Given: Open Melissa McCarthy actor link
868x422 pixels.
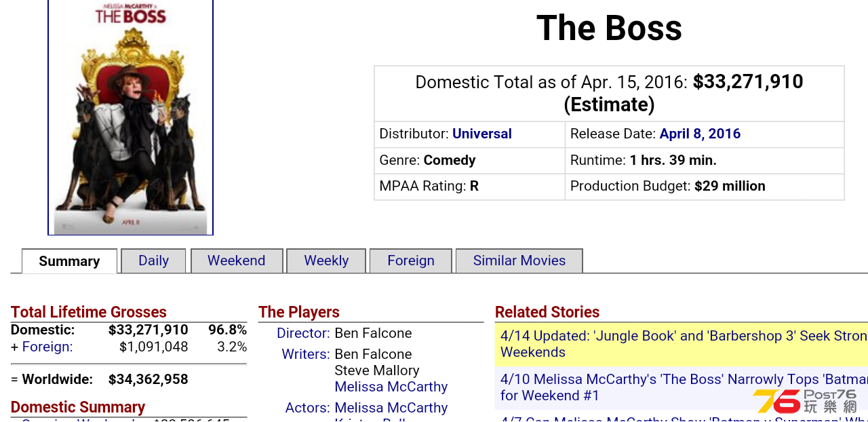Looking at the screenshot, I should coord(391,408).
